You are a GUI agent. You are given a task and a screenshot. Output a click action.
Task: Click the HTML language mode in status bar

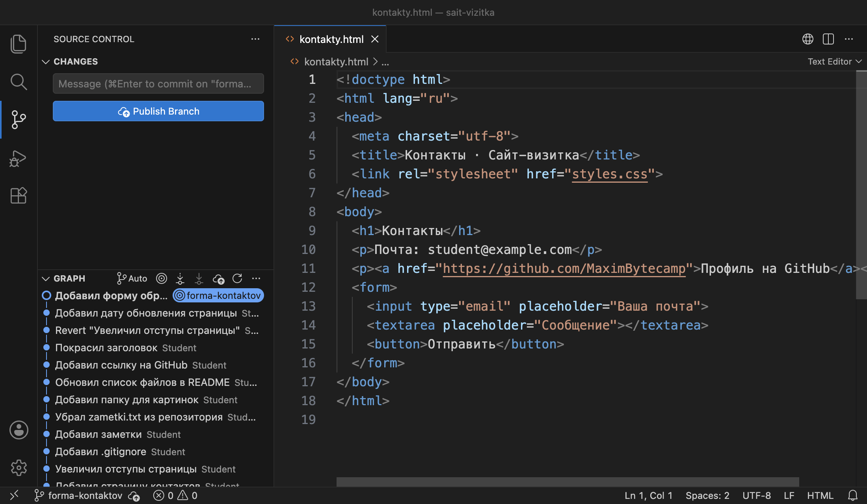[820, 495]
